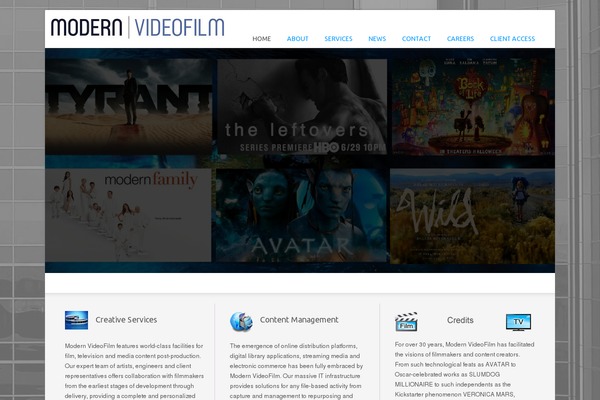Visit the Careers page
600x400 pixels.
pyautogui.click(x=460, y=39)
